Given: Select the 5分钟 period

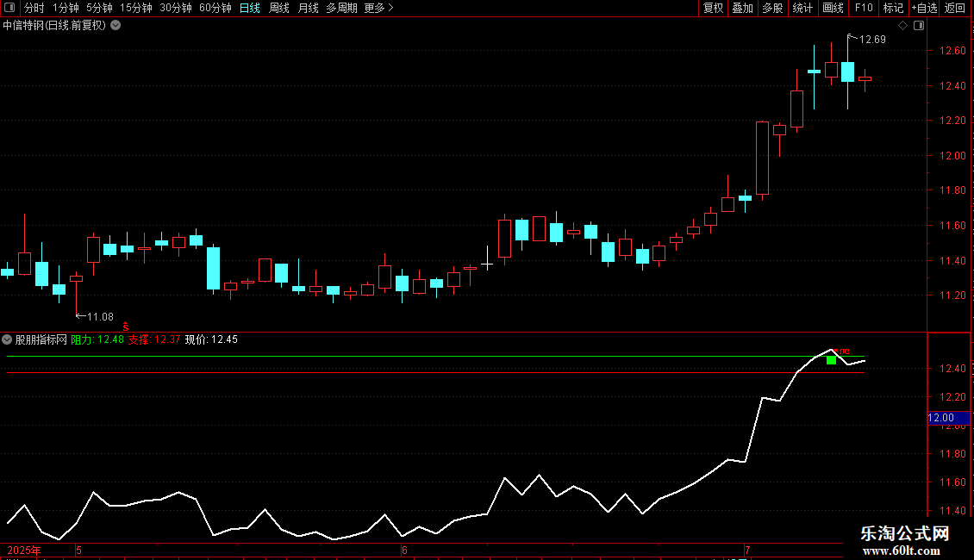Looking at the screenshot, I should [99, 8].
